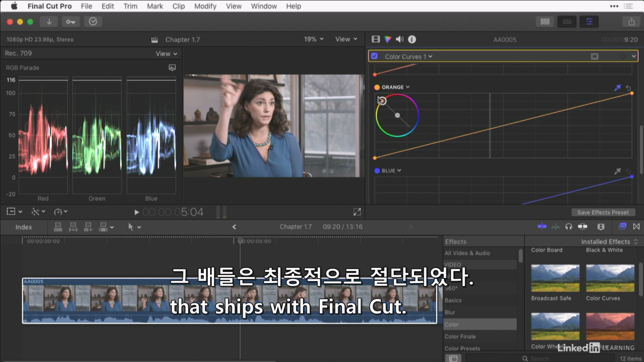Open the keyword editor key icon
Image resolution: width=644 pixels, height=362 pixels.
coord(70,22)
